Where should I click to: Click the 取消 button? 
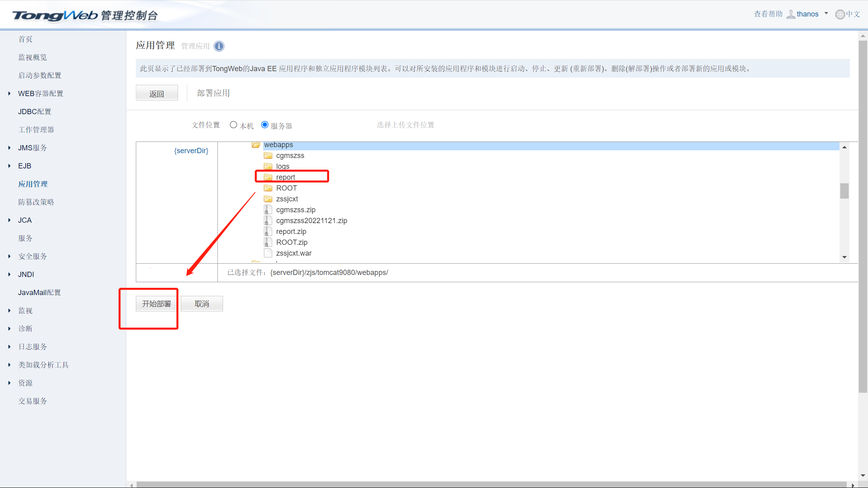coord(202,303)
